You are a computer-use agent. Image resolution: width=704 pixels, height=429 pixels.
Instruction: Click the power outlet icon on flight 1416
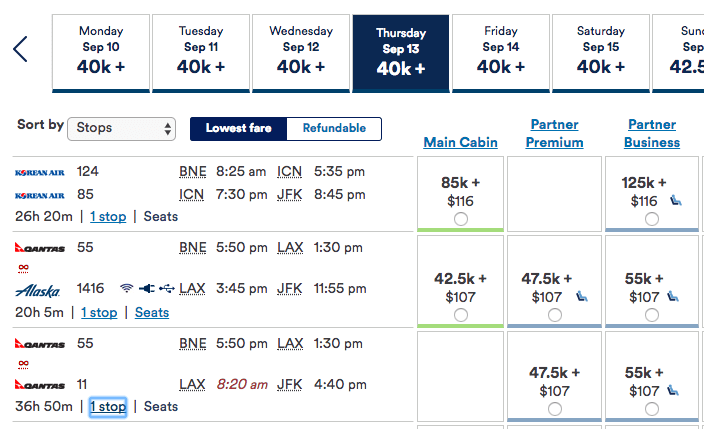(147, 289)
